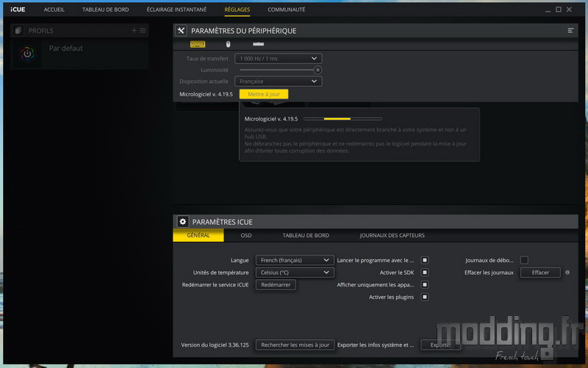Enable the Journaux de débo... checkbox
Screen dimensions: 588x368
tap(524, 260)
